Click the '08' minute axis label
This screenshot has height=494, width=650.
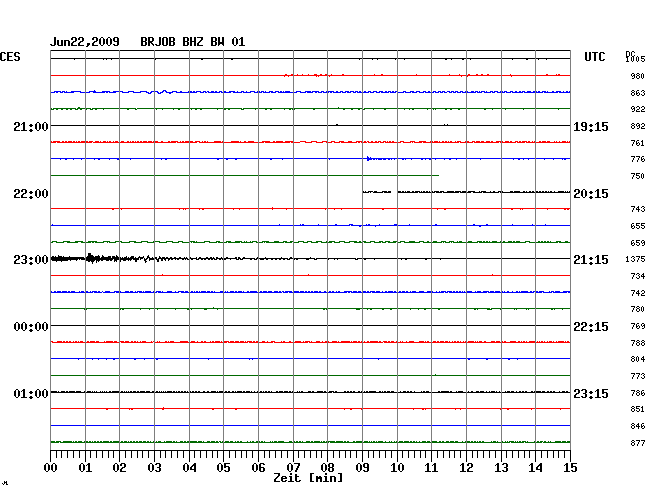click(x=327, y=467)
